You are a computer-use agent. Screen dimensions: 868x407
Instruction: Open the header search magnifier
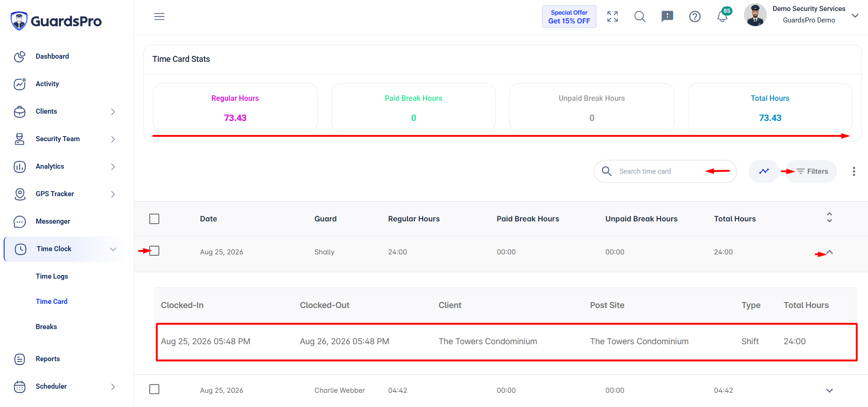[640, 16]
